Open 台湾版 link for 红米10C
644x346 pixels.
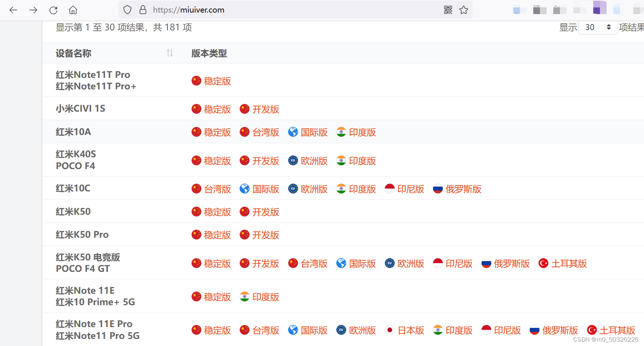(217, 189)
